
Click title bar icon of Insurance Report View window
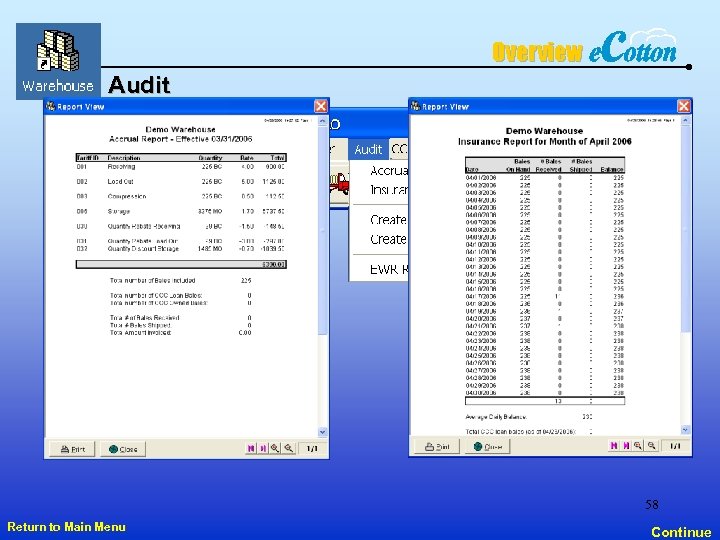click(x=415, y=106)
